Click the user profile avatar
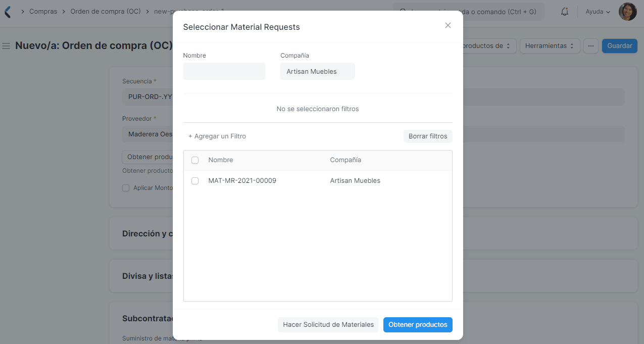Image resolution: width=644 pixels, height=344 pixels. pos(627,11)
